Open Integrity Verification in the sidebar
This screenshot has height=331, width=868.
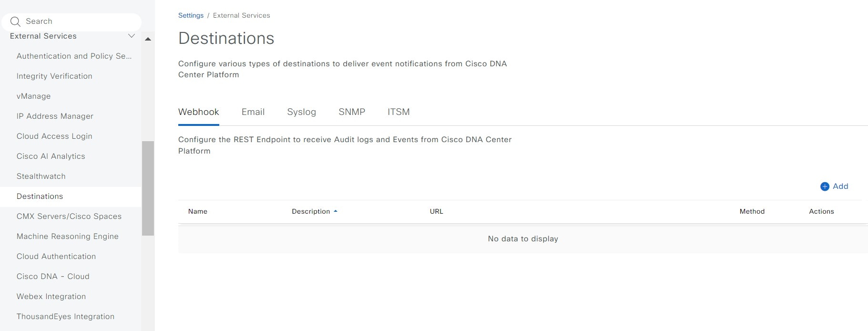coord(54,76)
